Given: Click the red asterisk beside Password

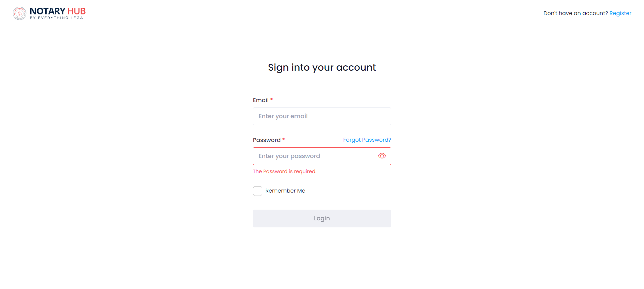Looking at the screenshot, I should pos(283,139).
